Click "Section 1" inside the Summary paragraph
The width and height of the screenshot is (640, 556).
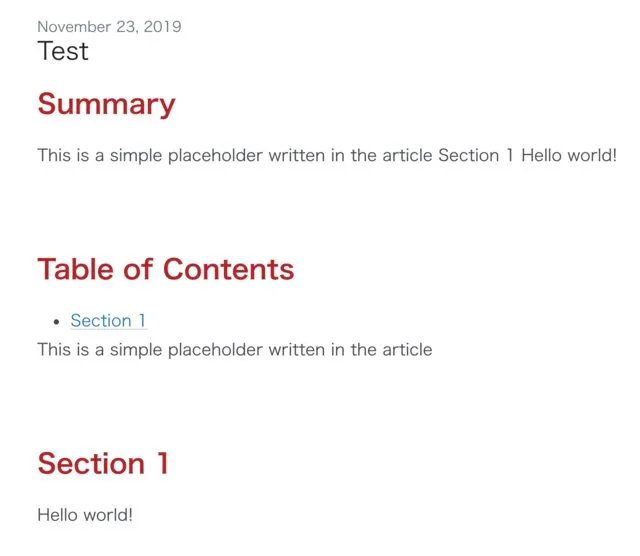tap(476, 156)
